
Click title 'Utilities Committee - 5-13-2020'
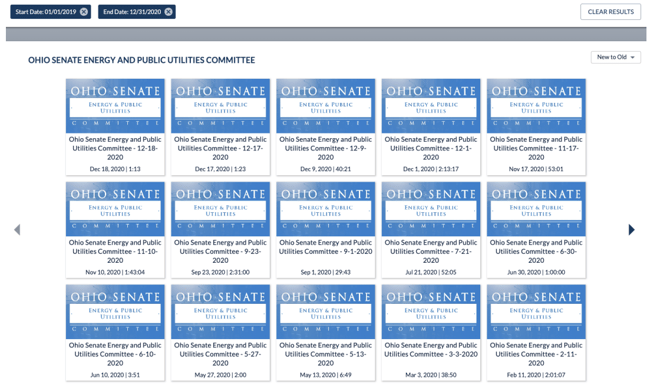click(326, 358)
